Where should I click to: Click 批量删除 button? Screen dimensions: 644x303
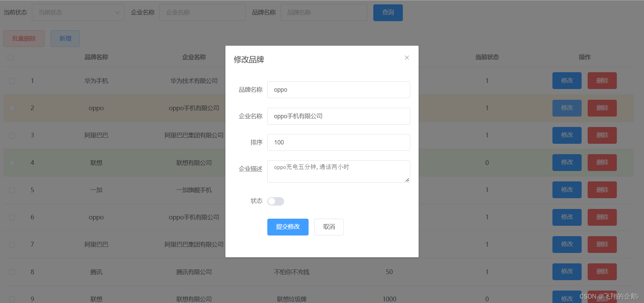tap(24, 39)
